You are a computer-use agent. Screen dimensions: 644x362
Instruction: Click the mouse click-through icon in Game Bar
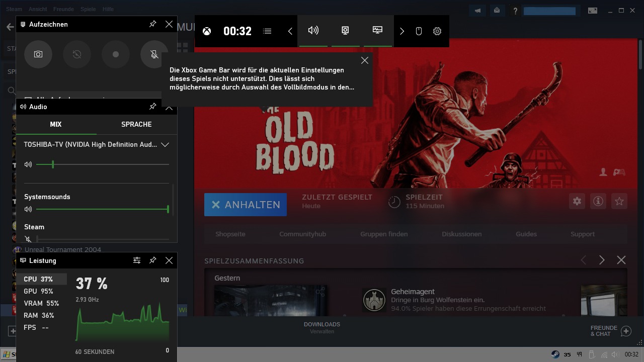419,31
